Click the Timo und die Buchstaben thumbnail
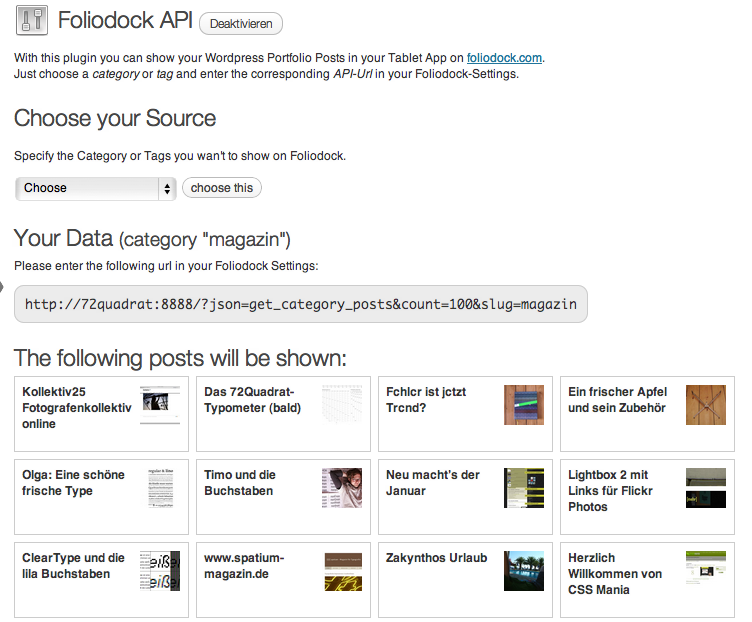This screenshot has height=622, width=752. click(x=342, y=488)
